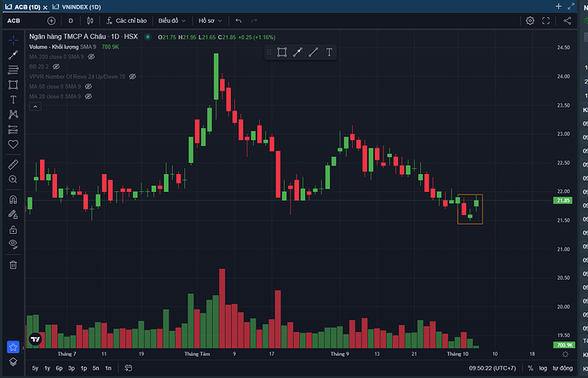
Task: Click the trash remove drawings icon
Action: point(13,265)
